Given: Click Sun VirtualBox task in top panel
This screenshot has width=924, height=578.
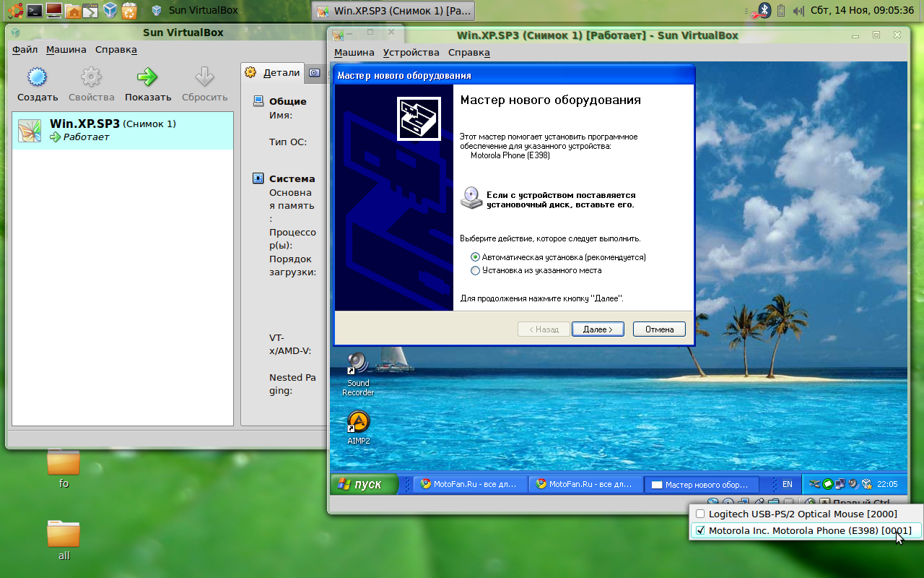Looking at the screenshot, I should (195, 10).
